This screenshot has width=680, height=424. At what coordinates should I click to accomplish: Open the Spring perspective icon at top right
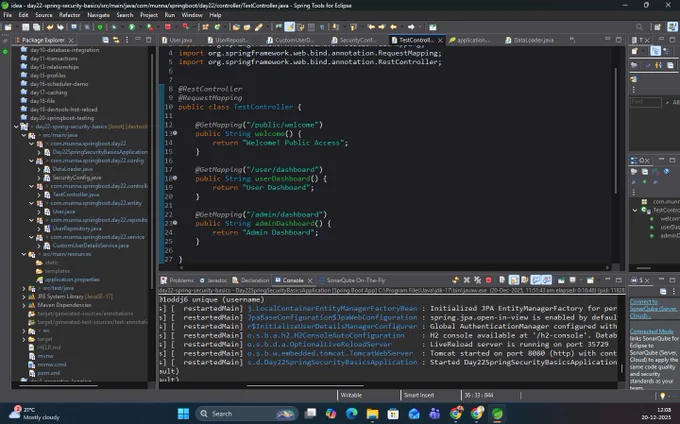point(672,27)
